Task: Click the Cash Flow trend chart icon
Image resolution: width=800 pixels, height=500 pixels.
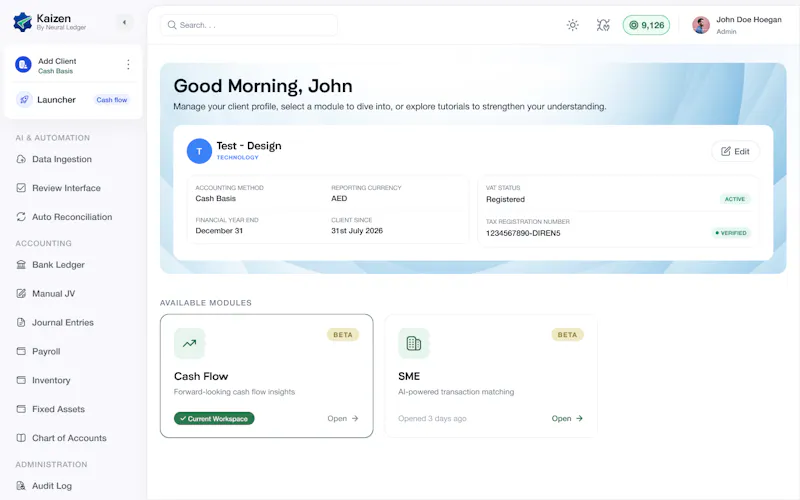Action: (x=189, y=343)
